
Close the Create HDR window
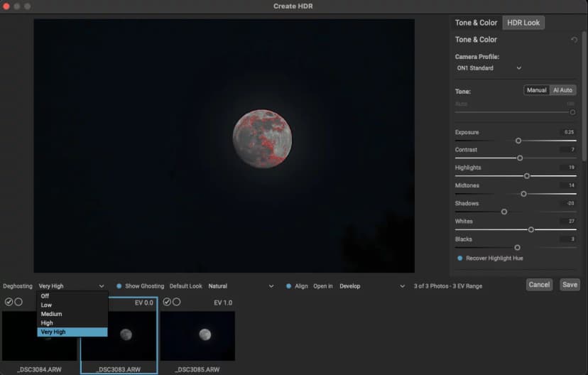[6, 6]
